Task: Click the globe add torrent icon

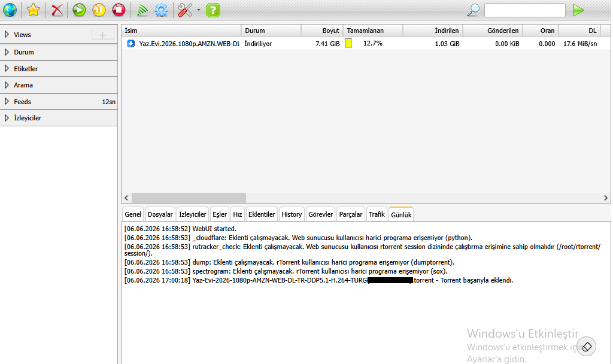Action: (x=10, y=10)
